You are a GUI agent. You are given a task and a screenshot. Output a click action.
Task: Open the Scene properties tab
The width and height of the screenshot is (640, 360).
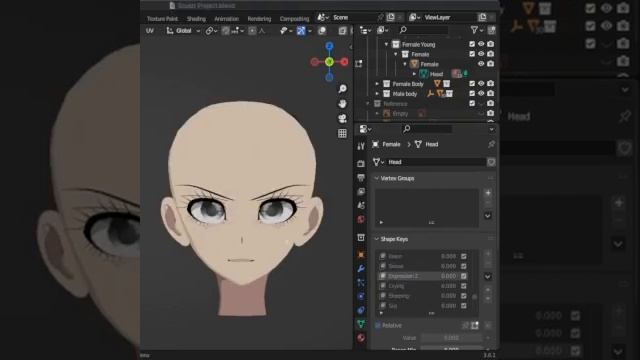pyautogui.click(x=361, y=205)
